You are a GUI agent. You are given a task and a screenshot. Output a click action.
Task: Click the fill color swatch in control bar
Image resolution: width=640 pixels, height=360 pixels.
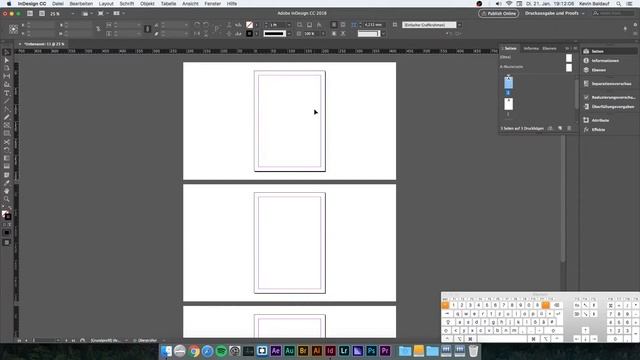coord(249,25)
